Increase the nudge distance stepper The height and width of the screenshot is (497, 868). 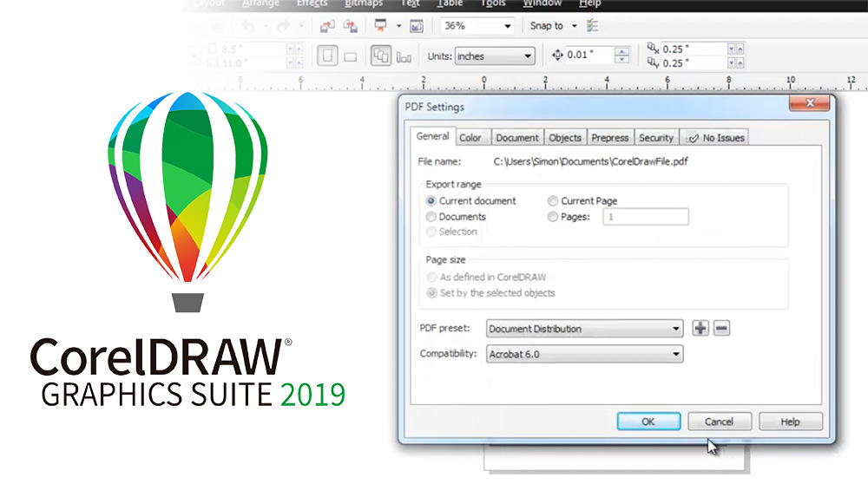(x=622, y=51)
